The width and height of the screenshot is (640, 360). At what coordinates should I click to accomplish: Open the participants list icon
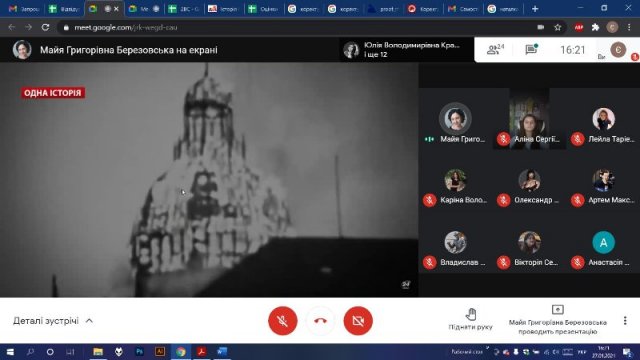495,50
